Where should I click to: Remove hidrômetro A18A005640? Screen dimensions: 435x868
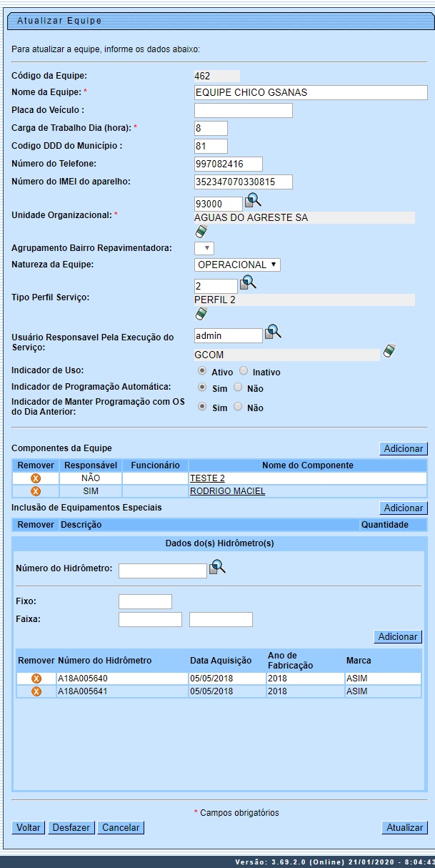click(36, 679)
